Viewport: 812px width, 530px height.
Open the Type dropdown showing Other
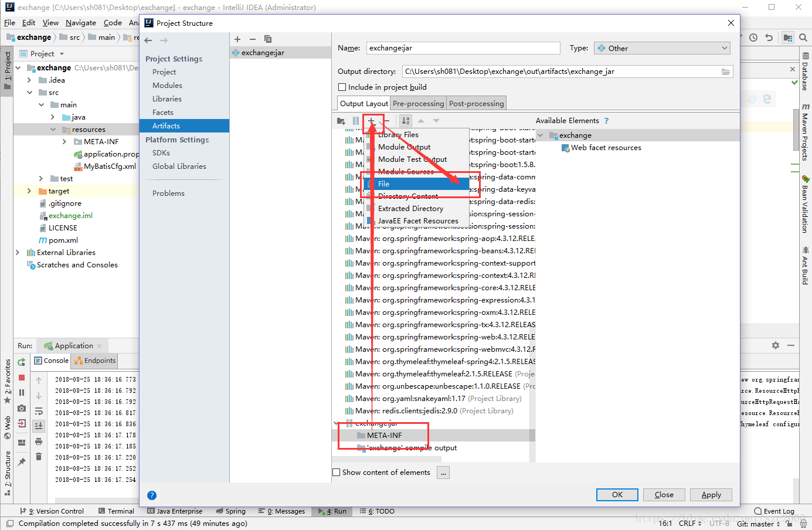click(x=662, y=48)
